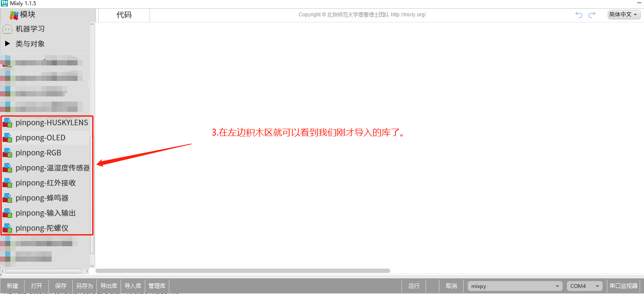Click the toolbox vertical scrollbar thumb
Viewport: 644px width, 294px height.
(x=92, y=195)
